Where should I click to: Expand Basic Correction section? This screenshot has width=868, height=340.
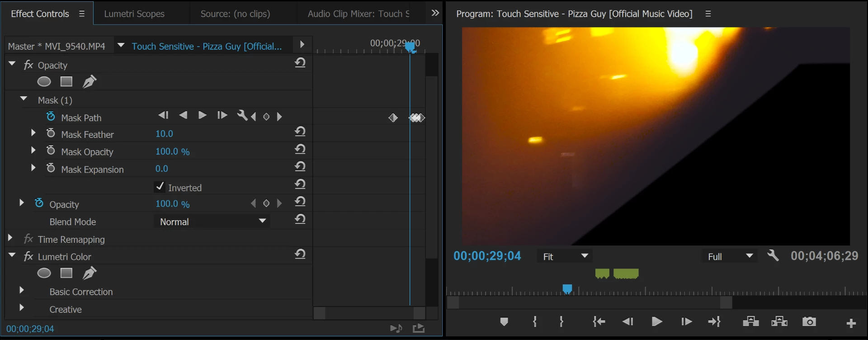tap(21, 290)
